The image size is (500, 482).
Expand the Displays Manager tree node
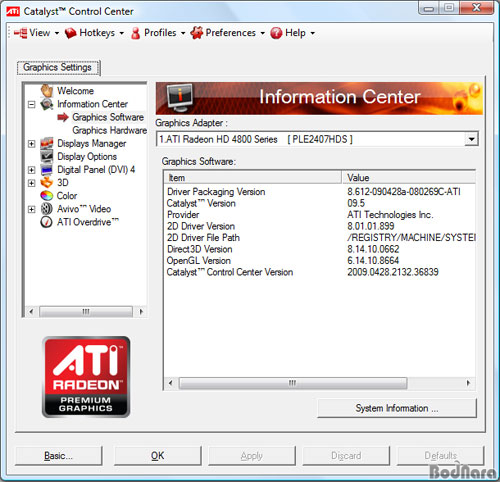pyautogui.click(x=31, y=144)
